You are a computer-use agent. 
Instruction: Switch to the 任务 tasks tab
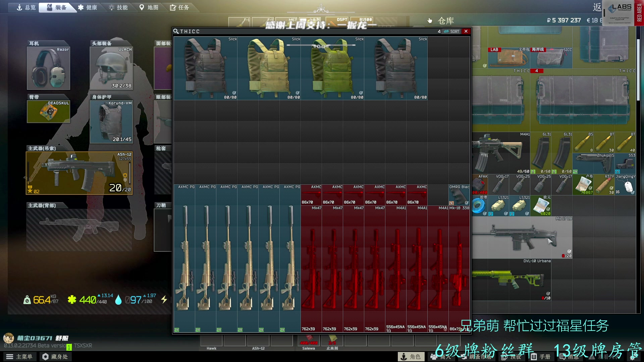point(179,7)
